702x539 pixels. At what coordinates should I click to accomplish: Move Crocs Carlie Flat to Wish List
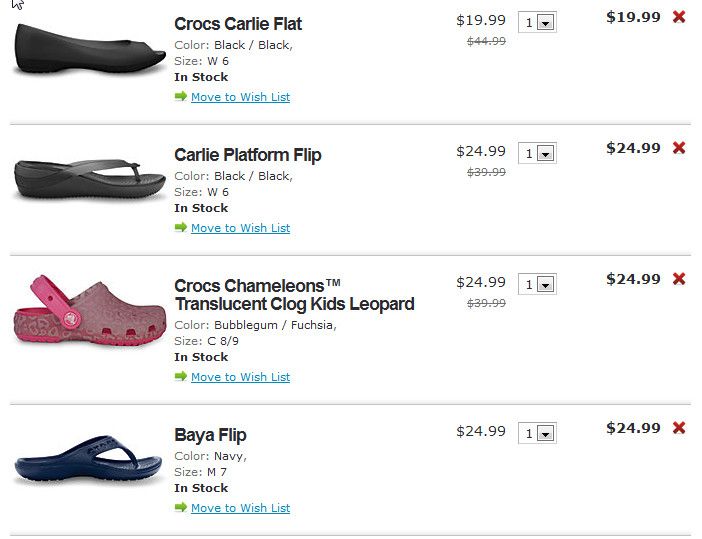coord(240,97)
